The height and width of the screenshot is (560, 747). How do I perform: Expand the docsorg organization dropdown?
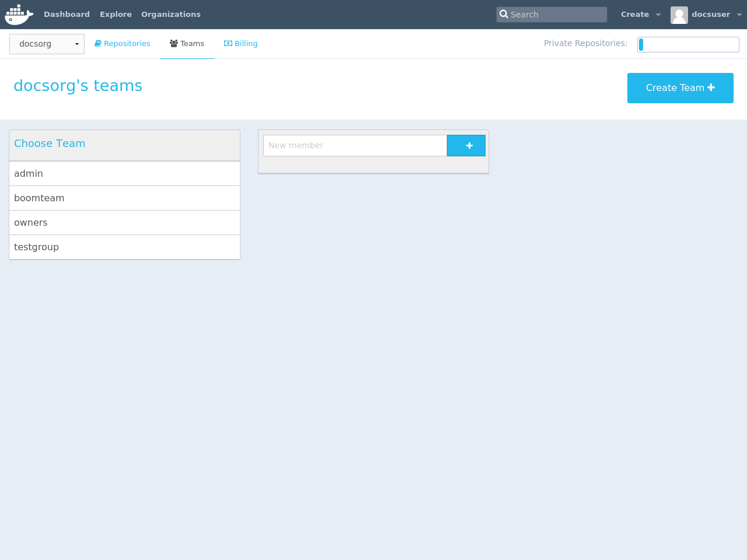[47, 44]
